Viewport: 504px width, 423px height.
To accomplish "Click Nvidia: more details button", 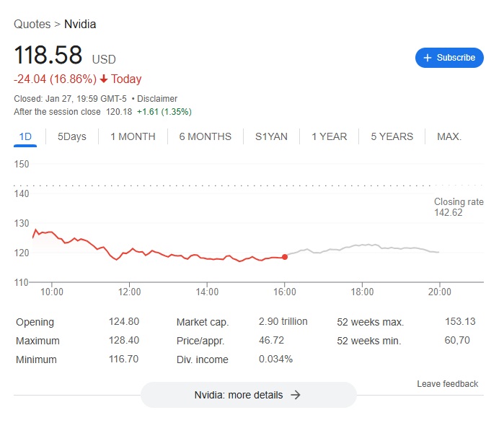I will pyautogui.click(x=249, y=395).
